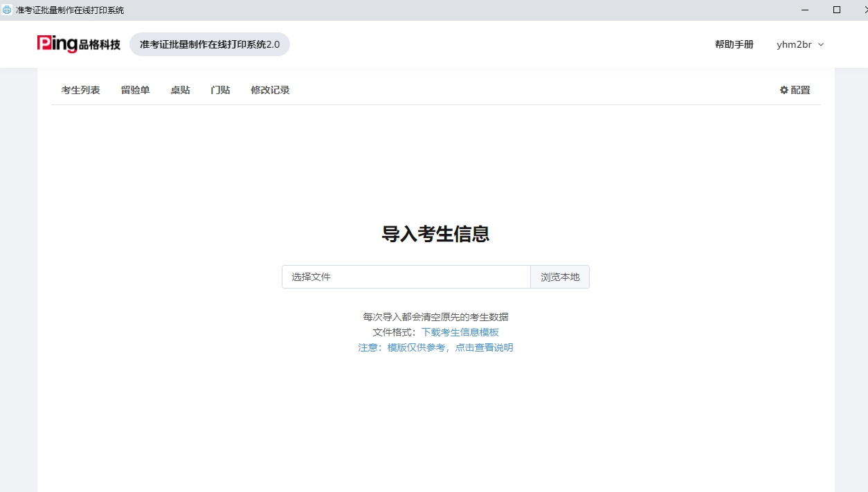Download the 考生信息模板 template
This screenshot has height=492, width=868.
(460, 332)
